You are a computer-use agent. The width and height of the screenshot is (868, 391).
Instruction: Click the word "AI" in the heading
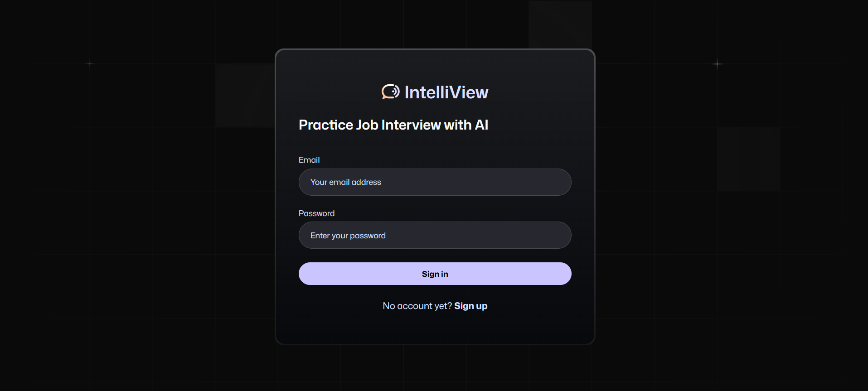[481, 125]
